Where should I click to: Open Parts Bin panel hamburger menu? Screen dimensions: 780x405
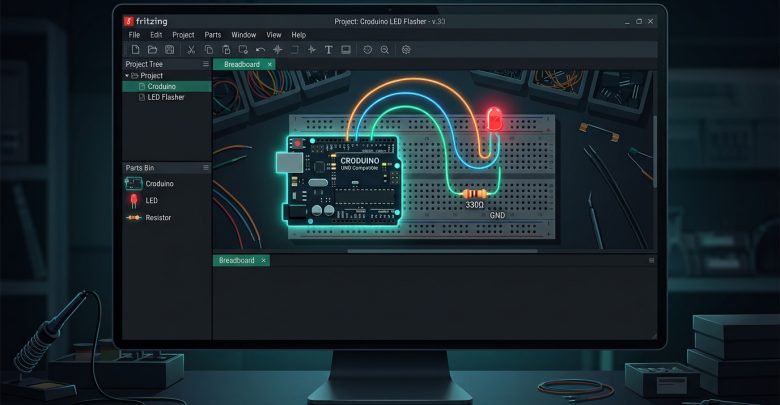206,168
